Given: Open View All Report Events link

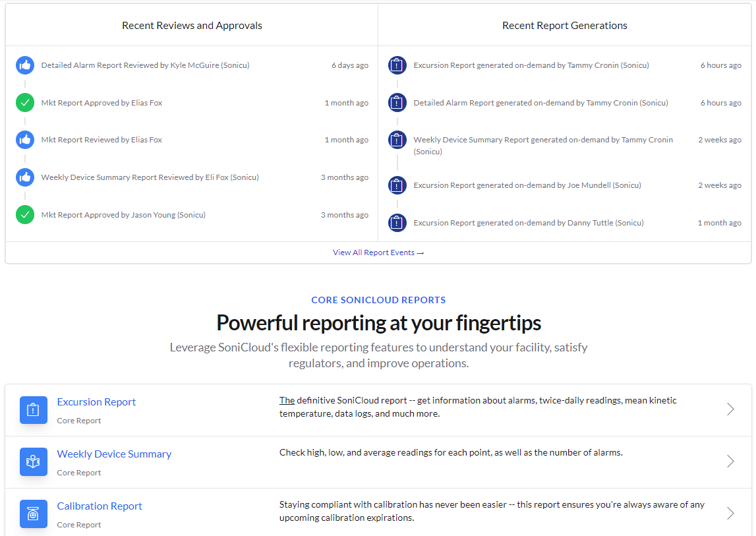Looking at the screenshot, I should (x=378, y=253).
